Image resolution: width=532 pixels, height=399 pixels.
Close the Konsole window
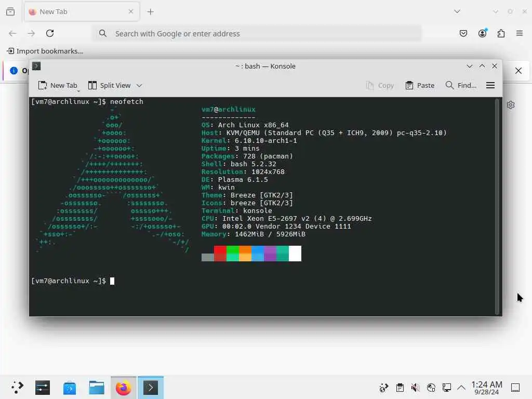(x=495, y=66)
